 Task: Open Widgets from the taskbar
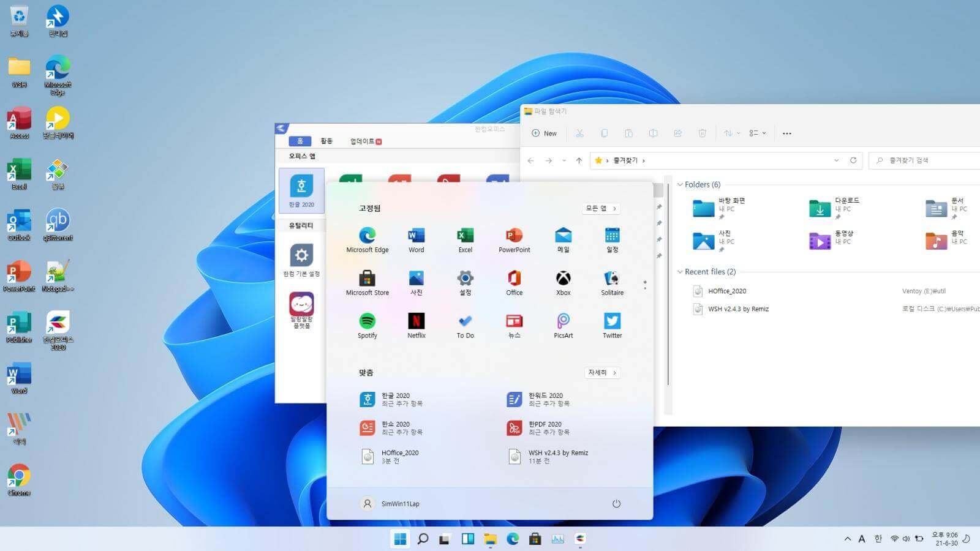(468, 539)
